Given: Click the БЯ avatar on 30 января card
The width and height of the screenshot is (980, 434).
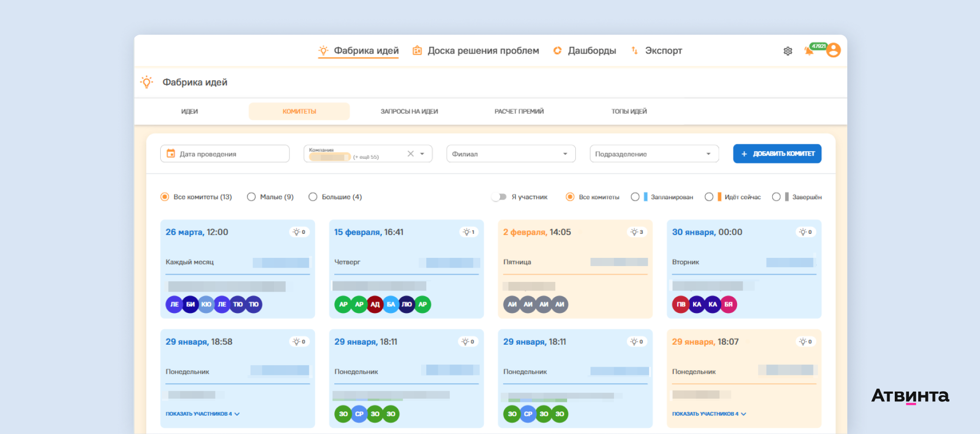Looking at the screenshot, I should tap(728, 304).
